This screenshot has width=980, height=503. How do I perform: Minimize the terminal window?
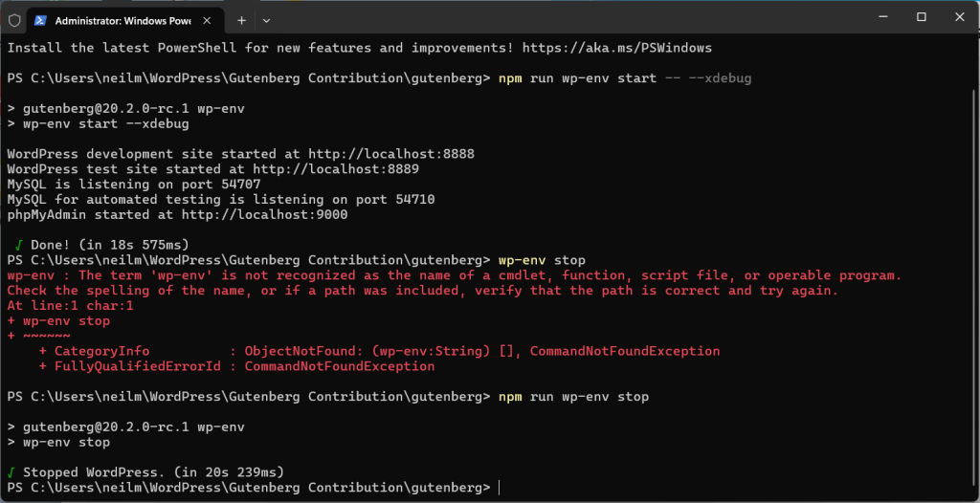[x=880, y=17]
